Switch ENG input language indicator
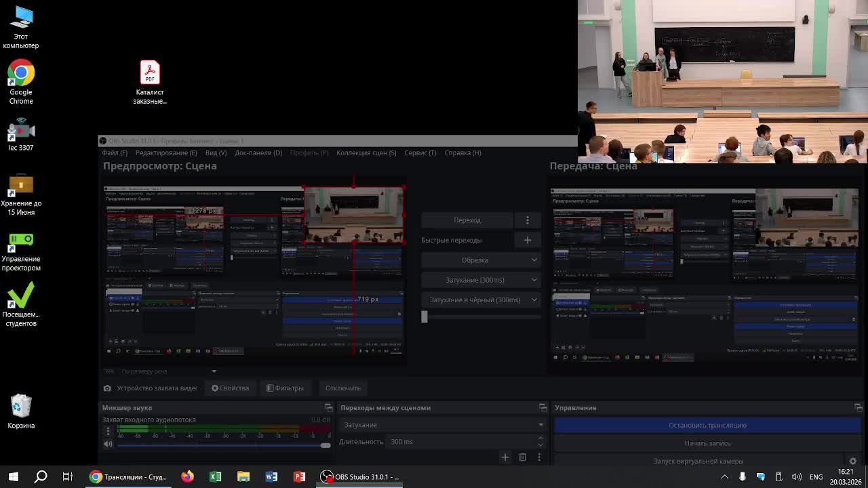868x488 pixels. click(x=816, y=476)
